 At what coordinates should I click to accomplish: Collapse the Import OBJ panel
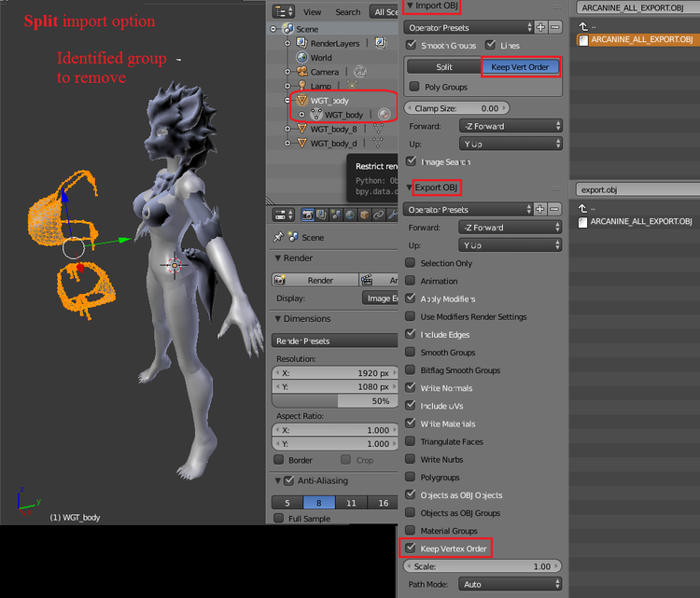tap(410, 6)
